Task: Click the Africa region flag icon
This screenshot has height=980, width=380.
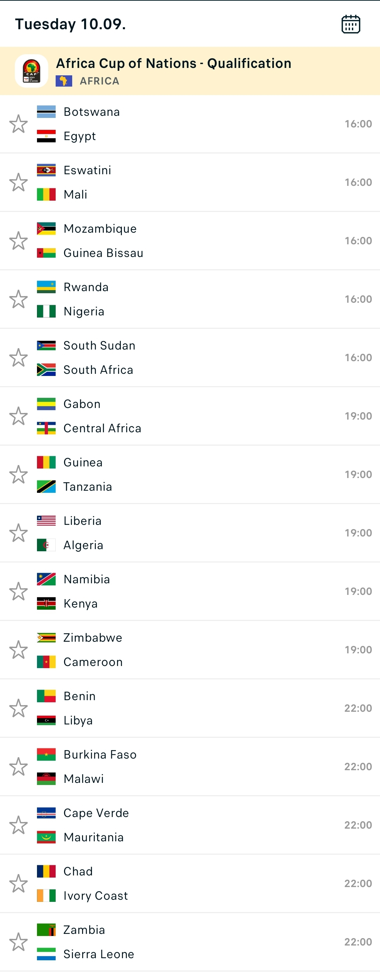Action: 64,81
